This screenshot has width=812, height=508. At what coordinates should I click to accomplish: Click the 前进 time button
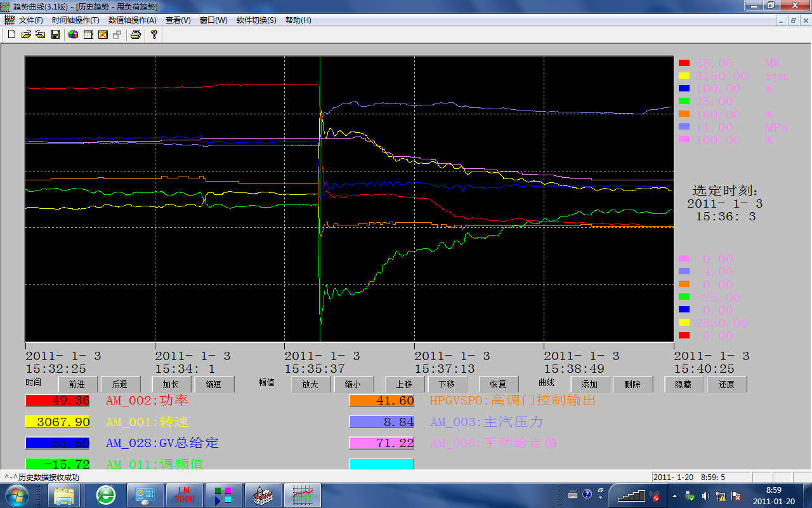click(x=77, y=384)
